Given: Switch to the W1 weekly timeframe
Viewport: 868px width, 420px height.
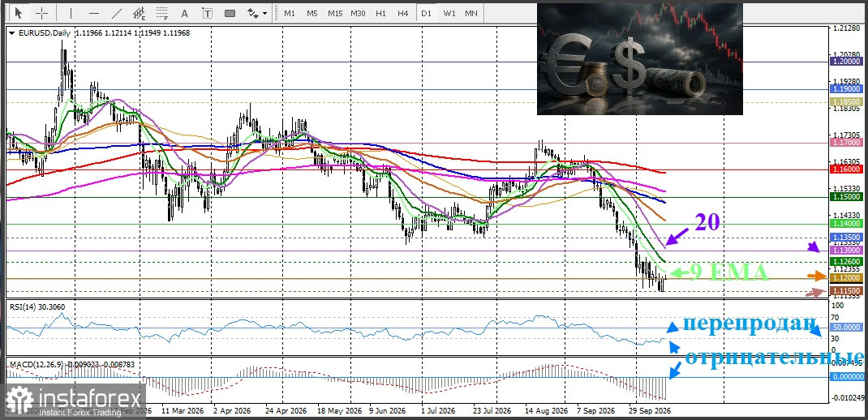Looking at the screenshot, I should [449, 13].
